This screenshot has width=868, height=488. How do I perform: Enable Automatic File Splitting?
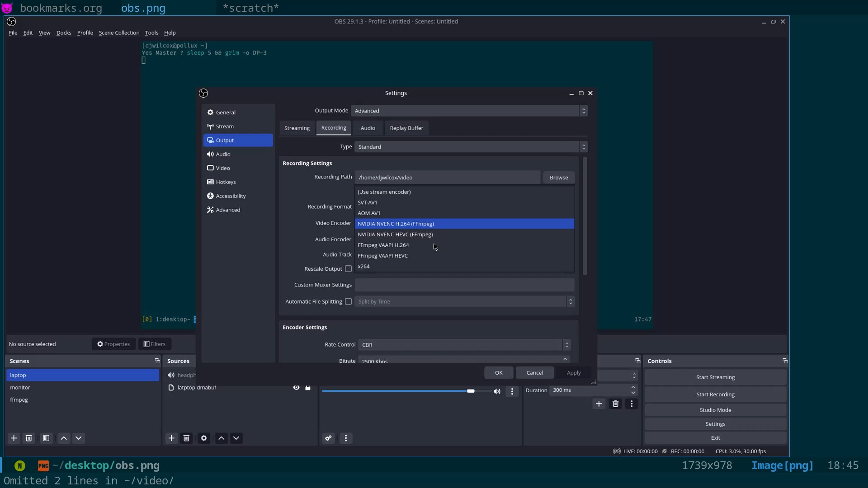348,301
